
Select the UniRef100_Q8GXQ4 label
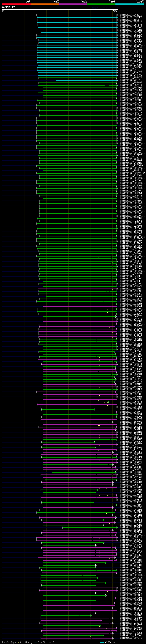[131, 50]
